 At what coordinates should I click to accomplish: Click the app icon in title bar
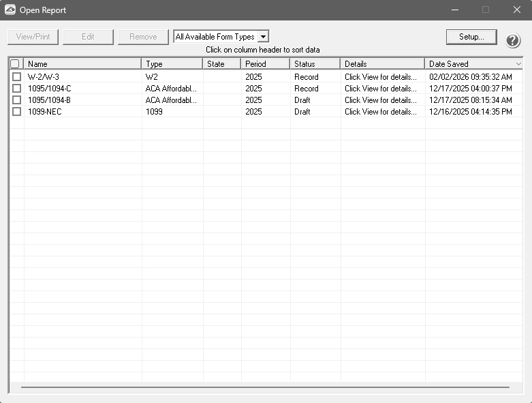pos(10,10)
